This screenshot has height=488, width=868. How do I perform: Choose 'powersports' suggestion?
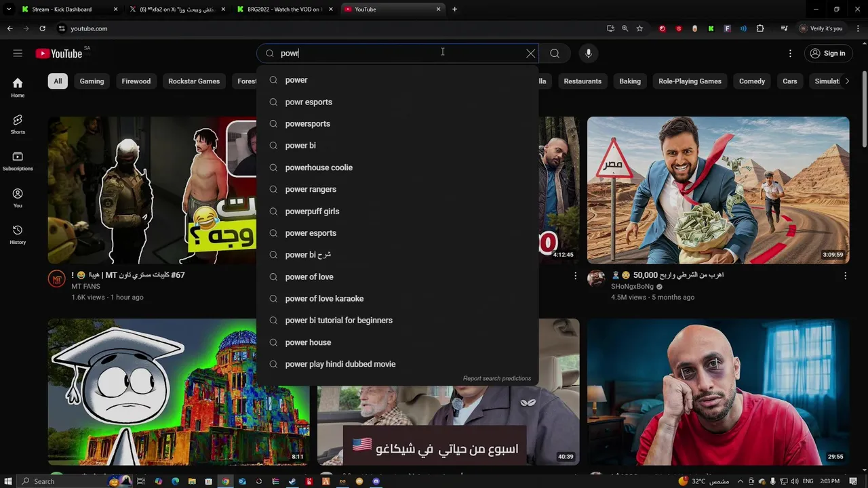pos(397,124)
